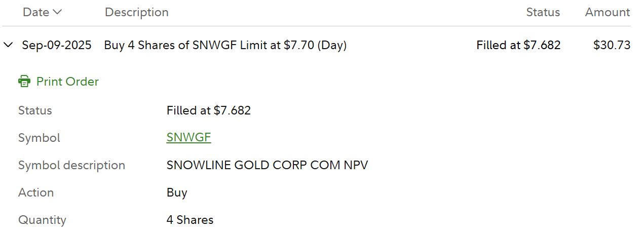Click the 4 Shares quantity value
The image size is (644, 233).
coord(190,220)
